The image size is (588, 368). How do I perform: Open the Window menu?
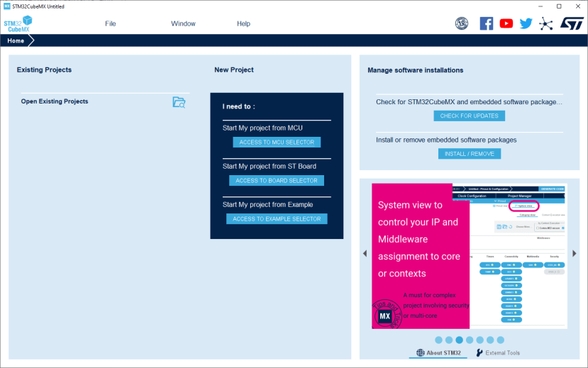pyautogui.click(x=183, y=23)
